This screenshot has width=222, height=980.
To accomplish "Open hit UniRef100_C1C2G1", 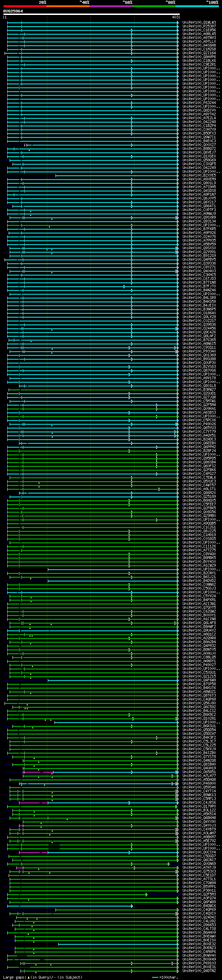I will (199, 527).
